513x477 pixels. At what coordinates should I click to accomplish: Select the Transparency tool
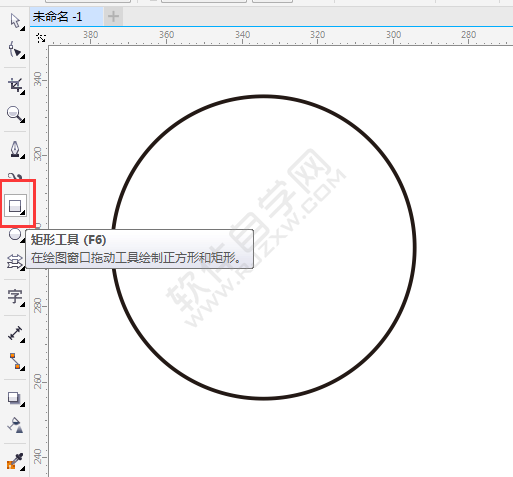point(15,425)
